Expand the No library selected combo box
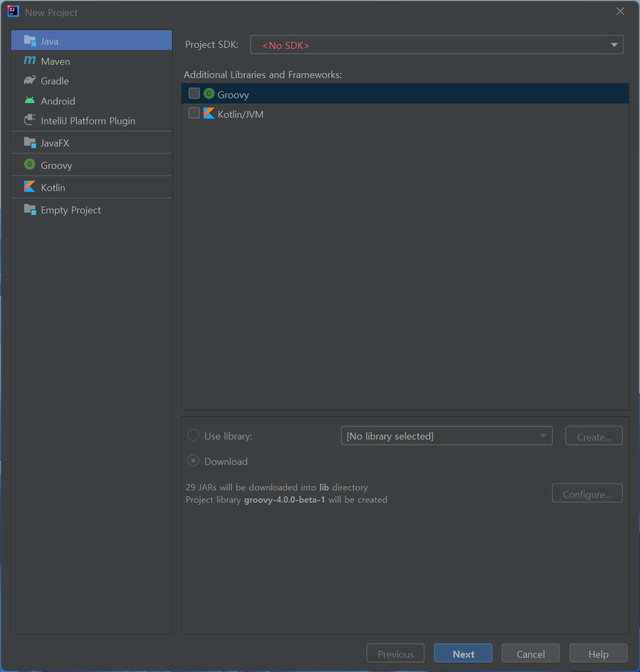Viewport: 640px width, 672px height. pos(446,436)
